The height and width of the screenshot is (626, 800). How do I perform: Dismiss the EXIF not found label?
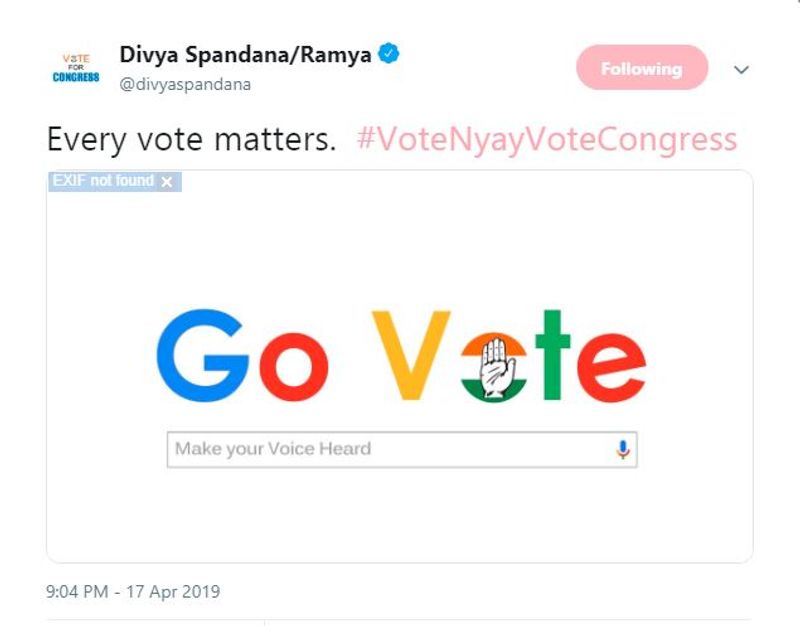167,182
